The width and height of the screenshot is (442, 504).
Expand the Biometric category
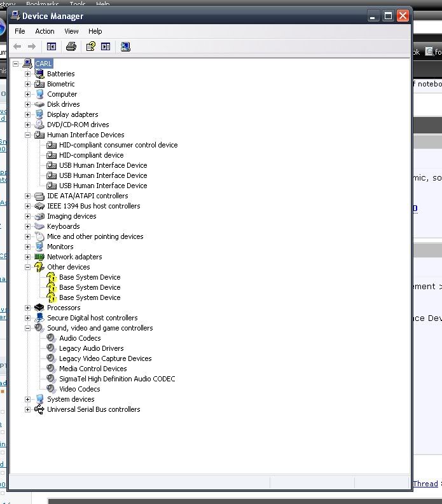click(x=28, y=85)
